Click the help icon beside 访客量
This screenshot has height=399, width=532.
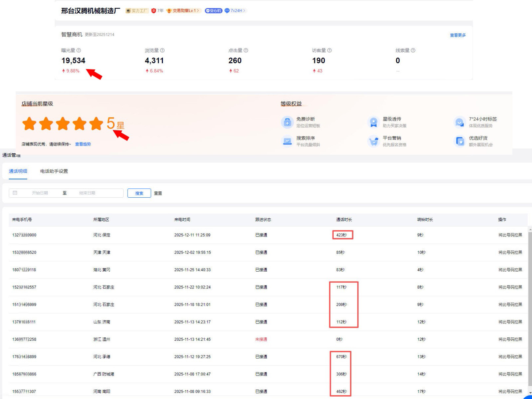(x=330, y=51)
